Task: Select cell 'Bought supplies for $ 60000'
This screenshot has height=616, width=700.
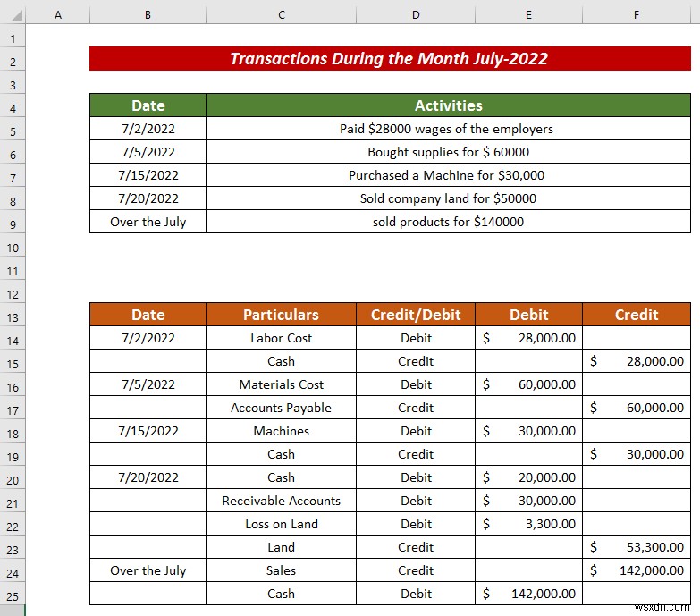Action: coord(448,152)
